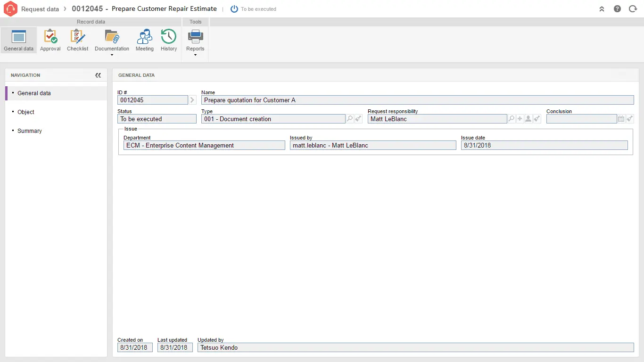644x362 pixels.
Task: Select General data in the ribbon toolbar
Action: click(x=18, y=40)
